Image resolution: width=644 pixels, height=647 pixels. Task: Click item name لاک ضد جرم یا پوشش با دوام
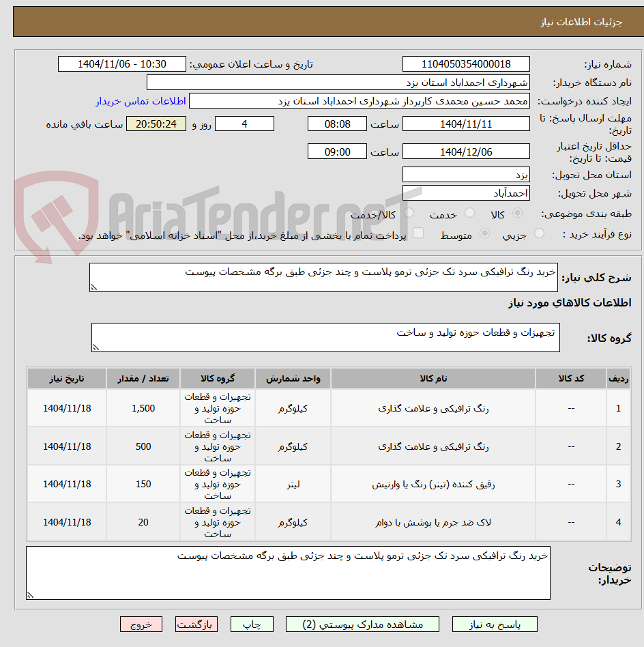[x=433, y=522]
